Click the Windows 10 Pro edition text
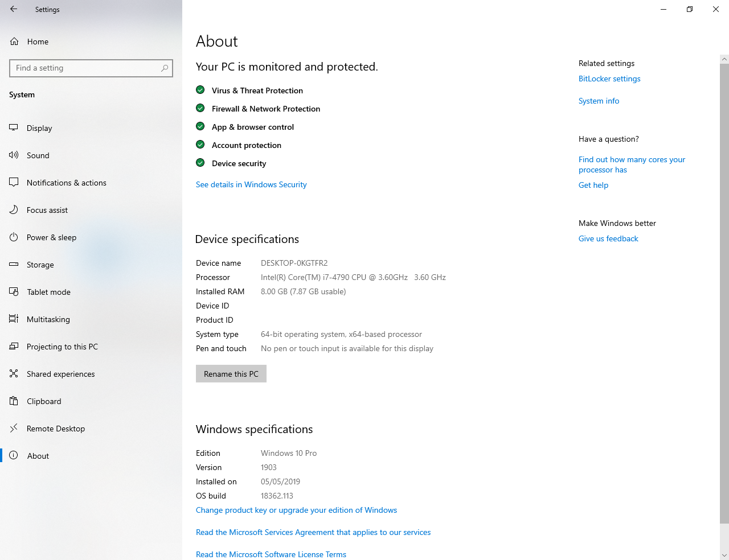The image size is (729, 560). pyautogui.click(x=289, y=453)
